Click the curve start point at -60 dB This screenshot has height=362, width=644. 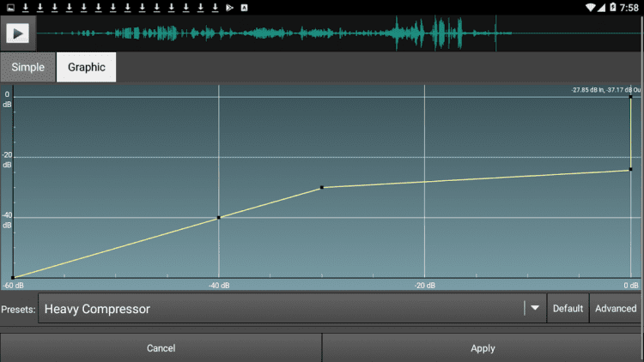13,277
